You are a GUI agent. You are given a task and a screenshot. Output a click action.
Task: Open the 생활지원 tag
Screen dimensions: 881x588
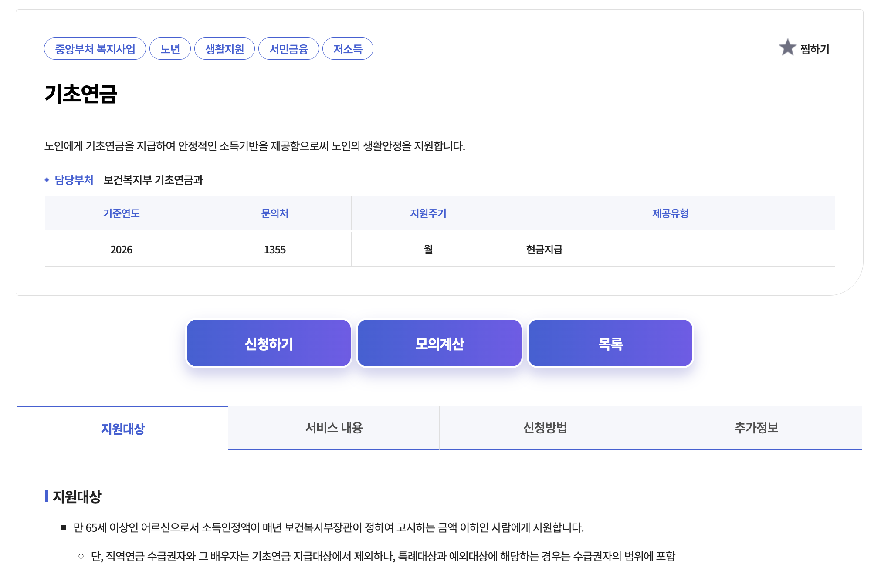(x=224, y=49)
